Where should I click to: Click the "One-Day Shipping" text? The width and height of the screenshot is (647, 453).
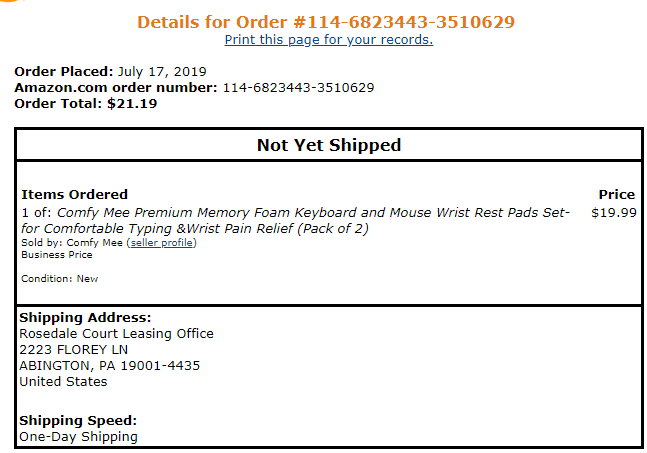pyautogui.click(x=78, y=437)
